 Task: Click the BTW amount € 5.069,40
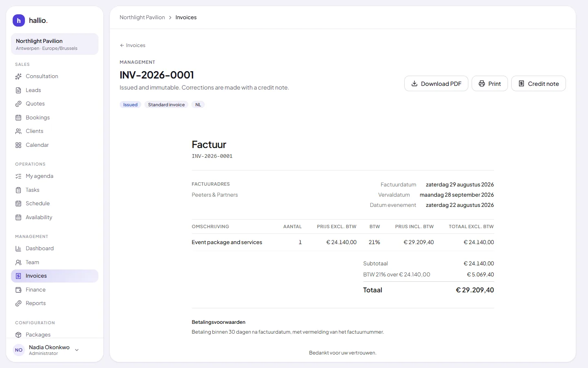coord(481,275)
